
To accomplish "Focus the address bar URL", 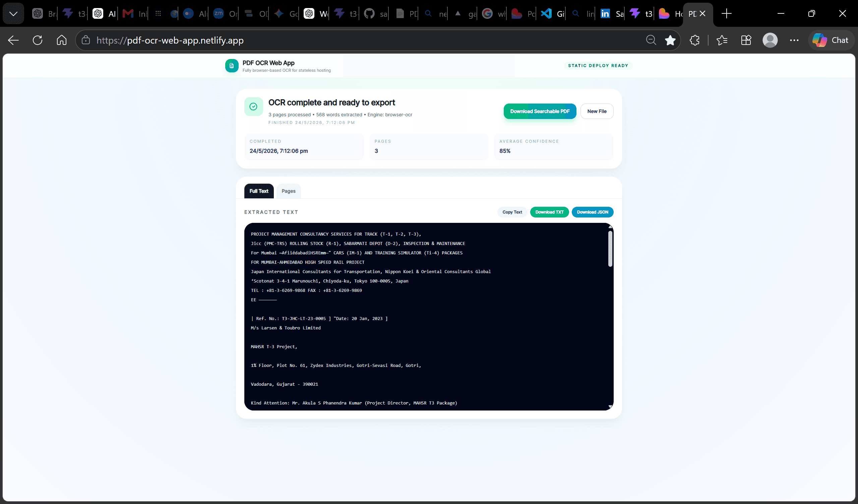I will (x=170, y=41).
